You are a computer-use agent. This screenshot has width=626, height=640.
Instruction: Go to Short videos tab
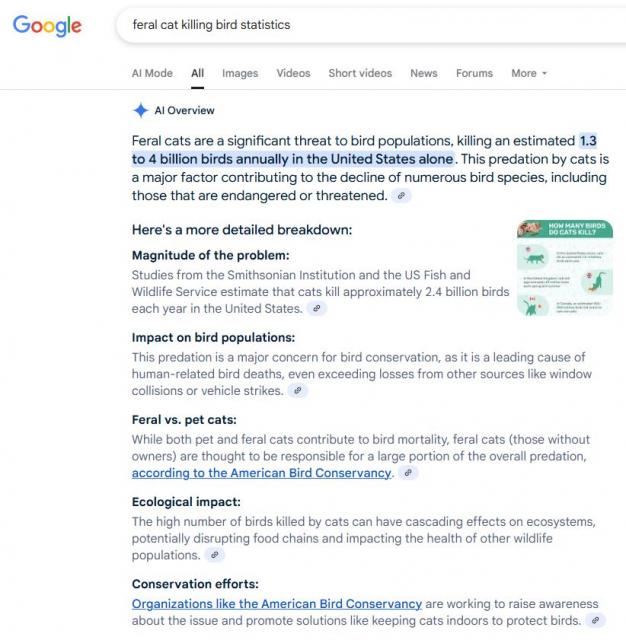[360, 73]
